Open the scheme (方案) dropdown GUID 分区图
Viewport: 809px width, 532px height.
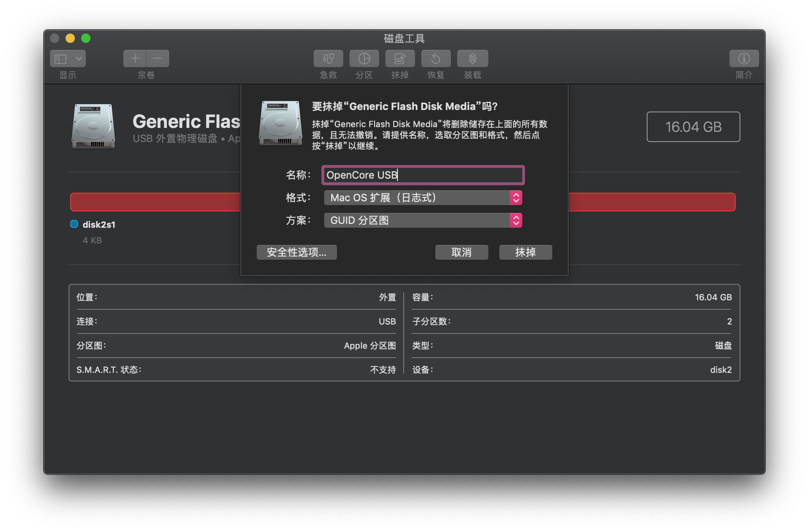tap(423, 220)
